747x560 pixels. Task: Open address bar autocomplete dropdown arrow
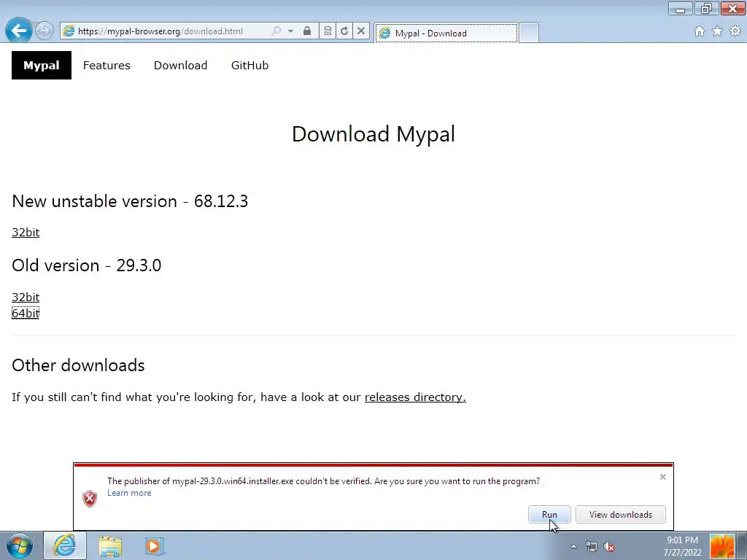point(290,31)
